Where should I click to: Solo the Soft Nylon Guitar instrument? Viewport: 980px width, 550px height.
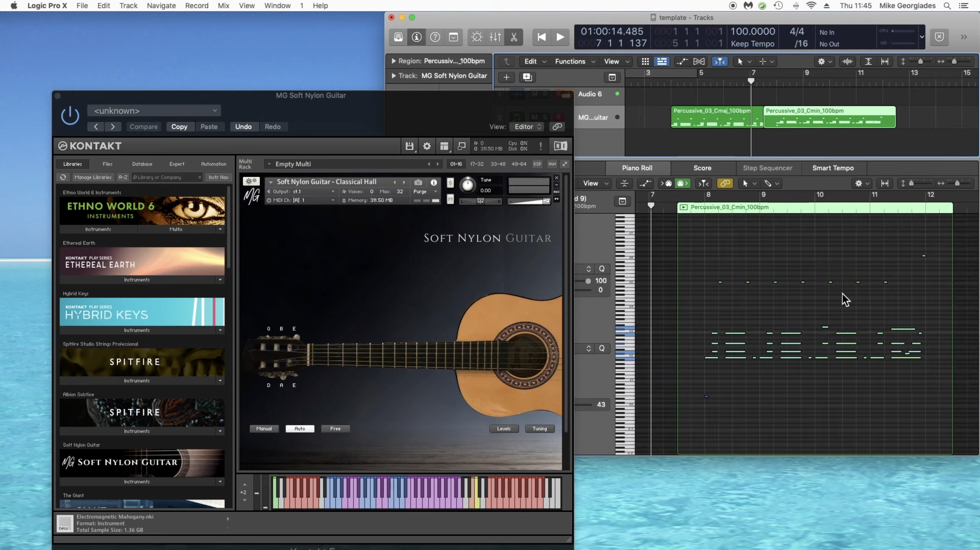(450, 183)
